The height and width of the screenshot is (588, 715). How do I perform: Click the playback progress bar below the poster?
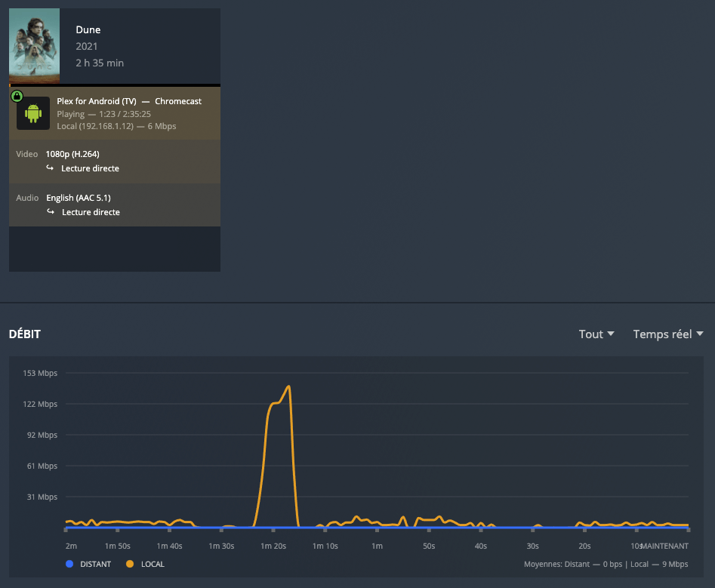(x=115, y=85)
